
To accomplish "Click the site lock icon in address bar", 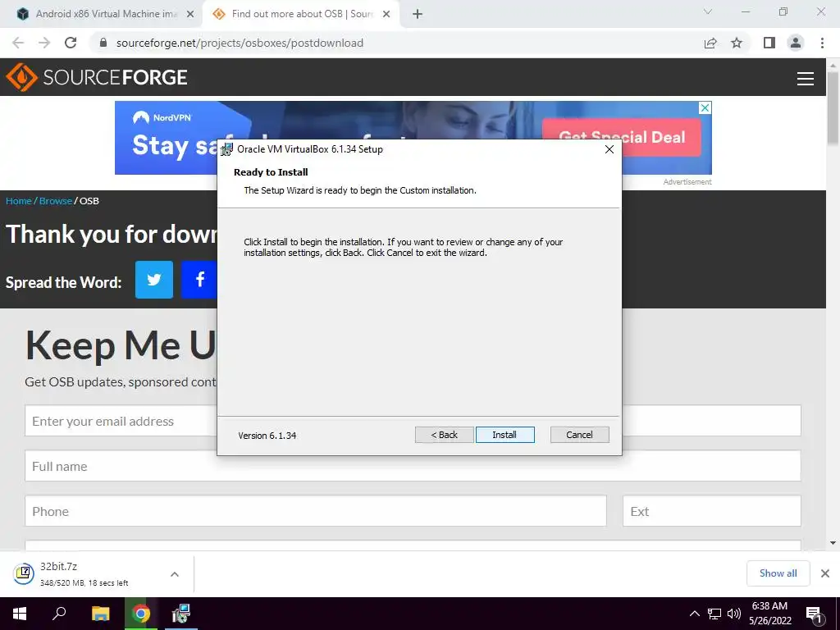I will point(104,43).
